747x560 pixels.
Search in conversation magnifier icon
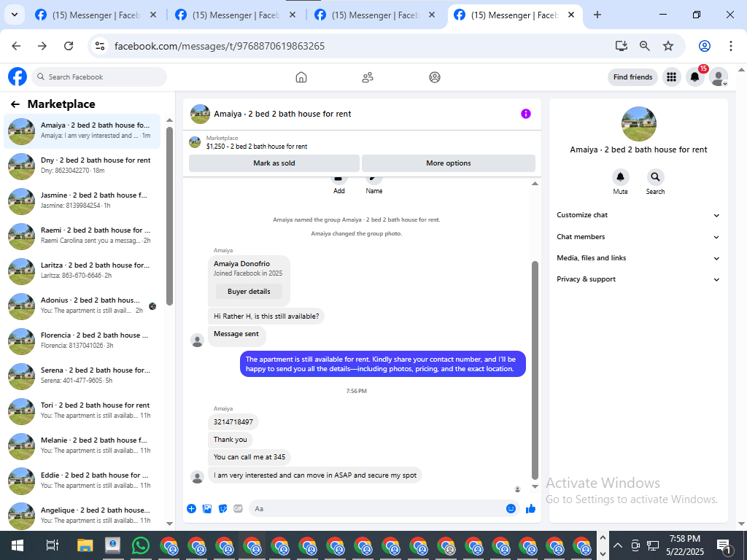click(656, 177)
